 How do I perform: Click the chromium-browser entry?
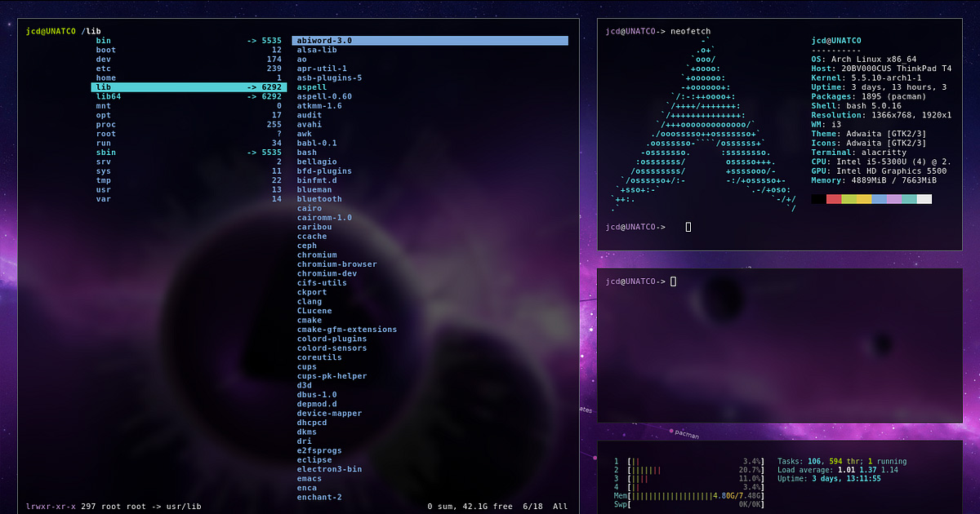337,264
